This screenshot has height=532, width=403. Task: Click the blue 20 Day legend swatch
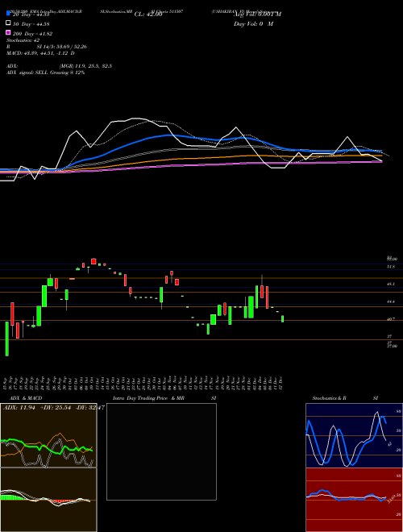(8, 14)
